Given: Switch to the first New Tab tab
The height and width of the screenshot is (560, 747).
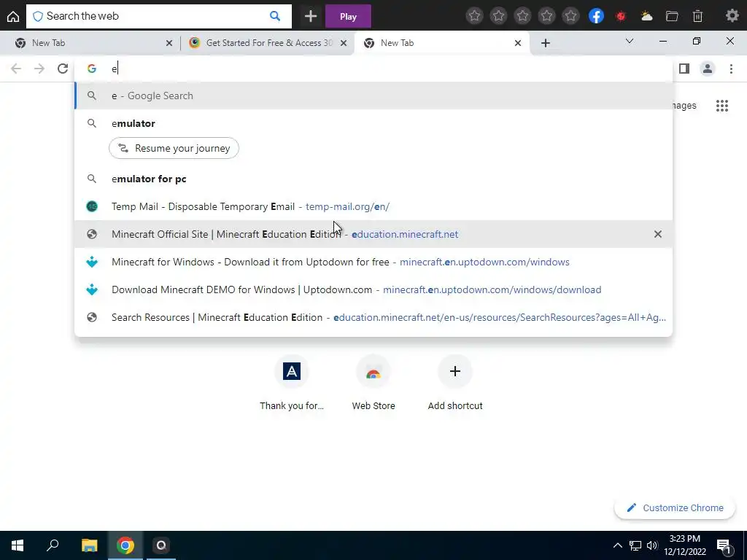Looking at the screenshot, I should pyautogui.click(x=89, y=43).
